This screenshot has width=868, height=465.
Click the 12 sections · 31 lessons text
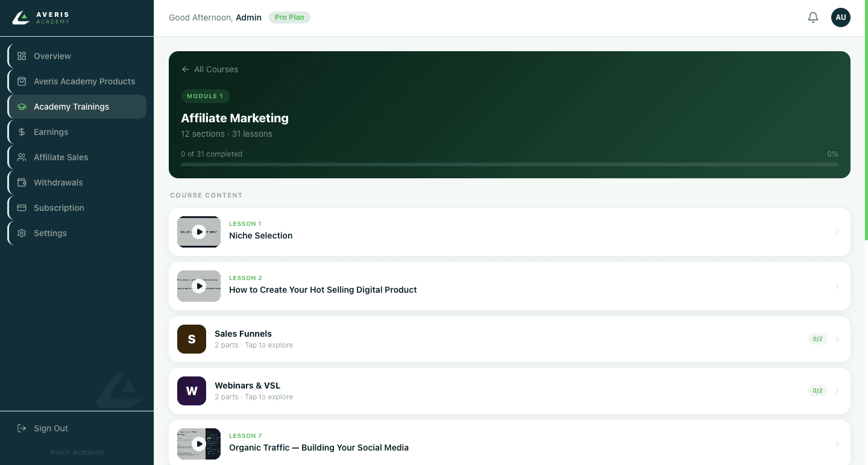point(227,134)
